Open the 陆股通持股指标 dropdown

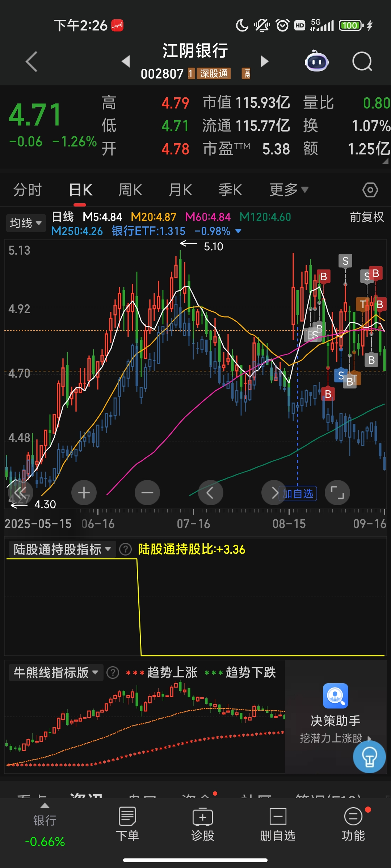(62, 549)
